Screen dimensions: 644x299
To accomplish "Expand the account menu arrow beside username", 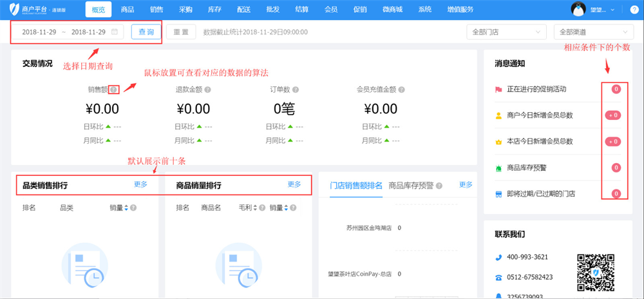I will (x=612, y=10).
